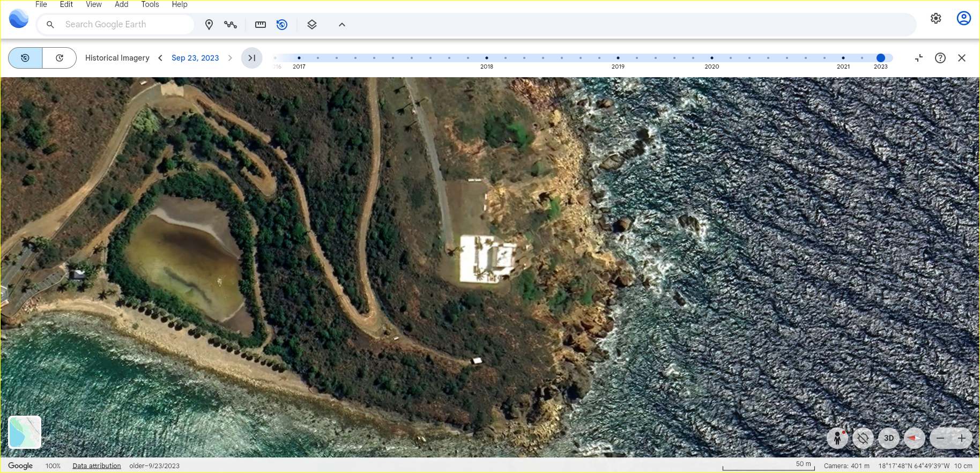Screen dimensions: 980x473
Task: Click the Camera: 401 m readout
Action: pyautogui.click(x=847, y=466)
